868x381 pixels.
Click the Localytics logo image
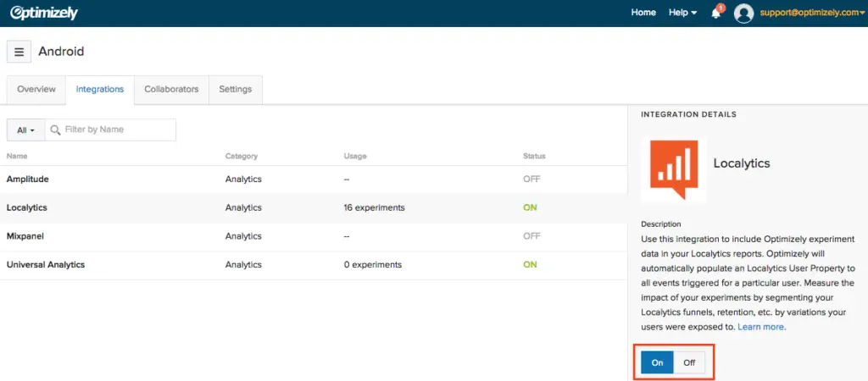tap(673, 169)
